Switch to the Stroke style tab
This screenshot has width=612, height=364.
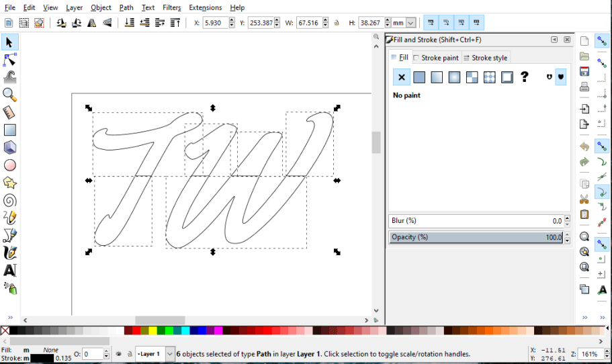(486, 58)
